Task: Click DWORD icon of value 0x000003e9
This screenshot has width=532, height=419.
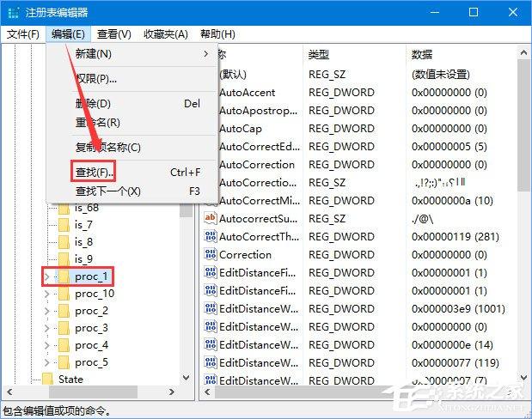Action: 210,308
